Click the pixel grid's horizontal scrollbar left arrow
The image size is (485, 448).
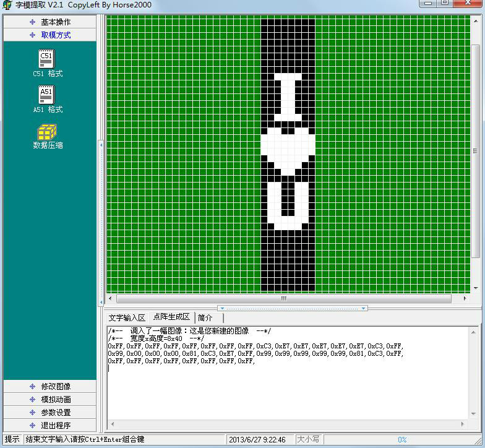point(111,298)
